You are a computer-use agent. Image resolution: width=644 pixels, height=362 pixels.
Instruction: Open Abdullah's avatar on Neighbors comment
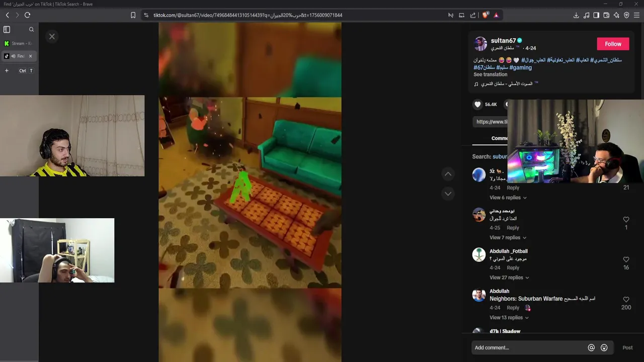[x=479, y=295]
